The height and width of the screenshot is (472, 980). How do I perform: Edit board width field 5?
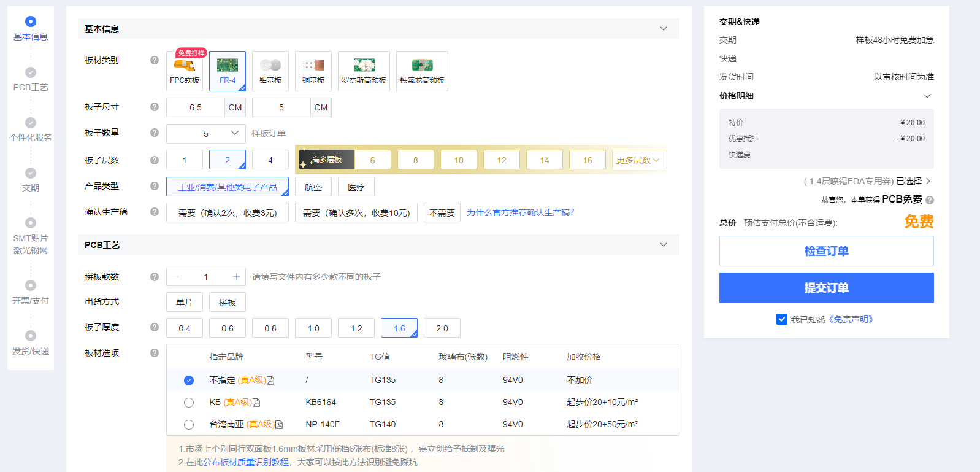click(x=281, y=107)
